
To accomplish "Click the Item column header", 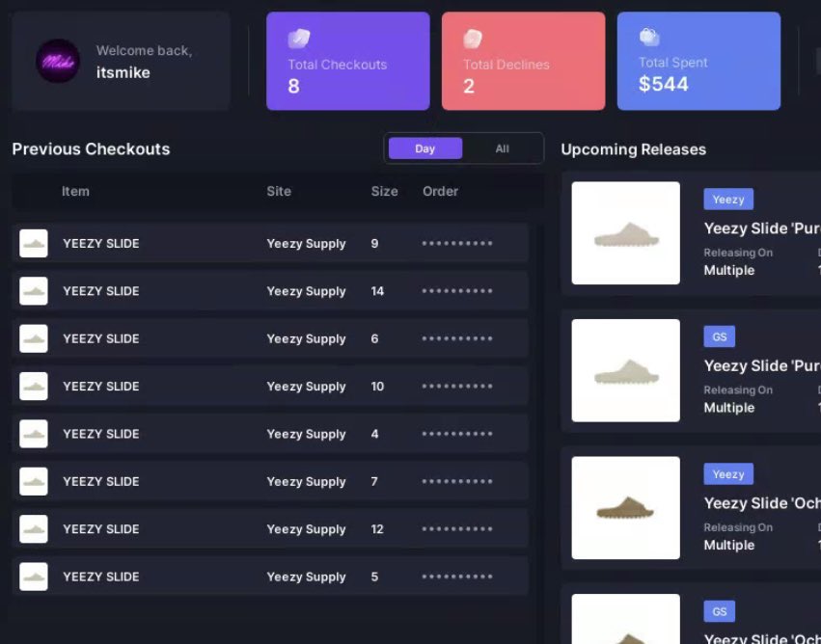I will [75, 192].
